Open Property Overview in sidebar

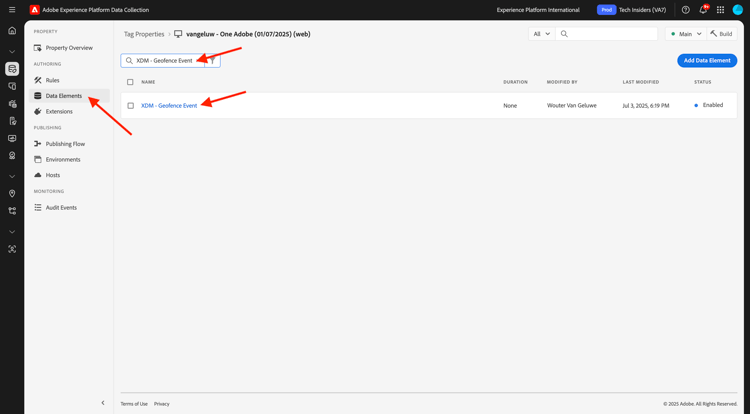[x=69, y=48]
